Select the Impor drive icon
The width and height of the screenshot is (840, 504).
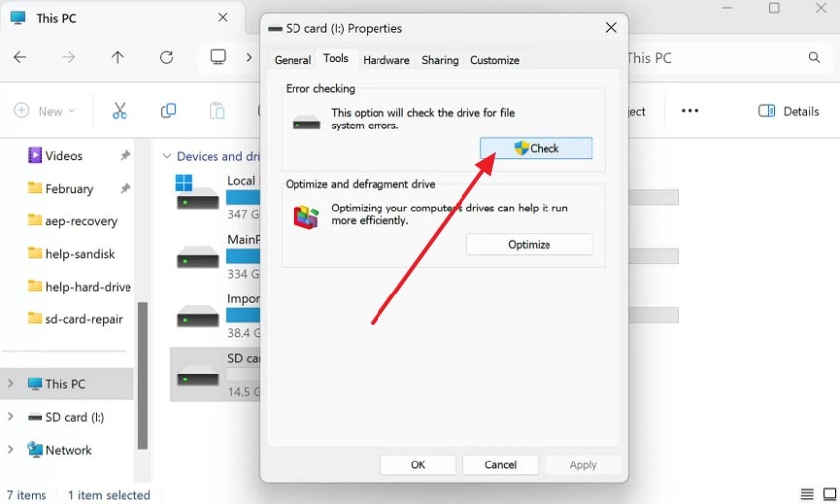[x=198, y=316]
